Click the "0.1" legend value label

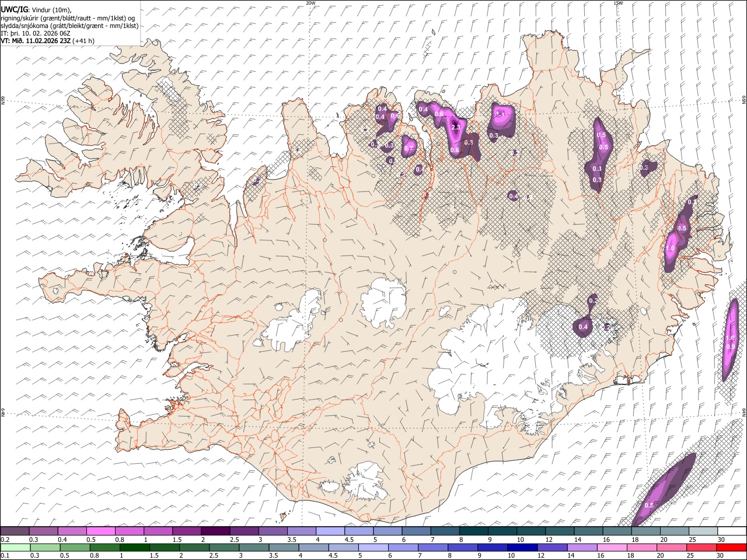(5, 555)
